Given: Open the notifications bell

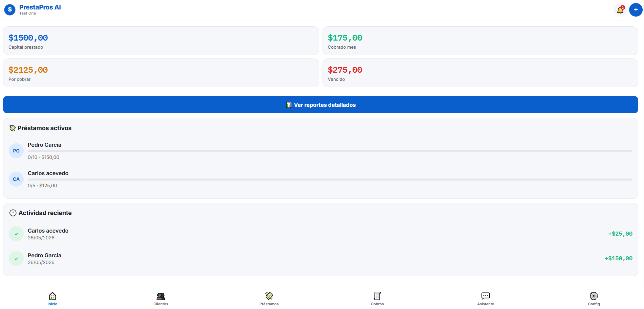Looking at the screenshot, I should [x=620, y=10].
